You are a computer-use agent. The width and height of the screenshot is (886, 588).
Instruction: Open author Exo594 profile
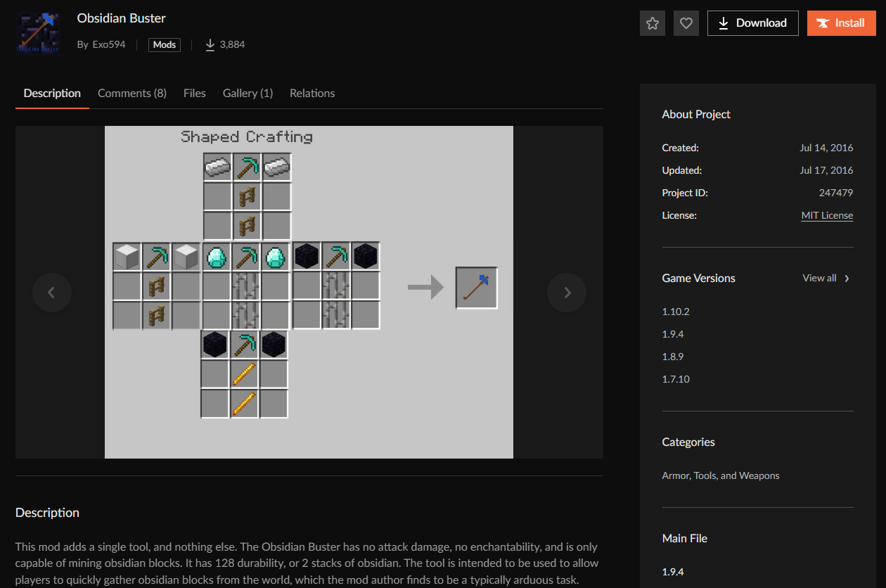coord(109,44)
